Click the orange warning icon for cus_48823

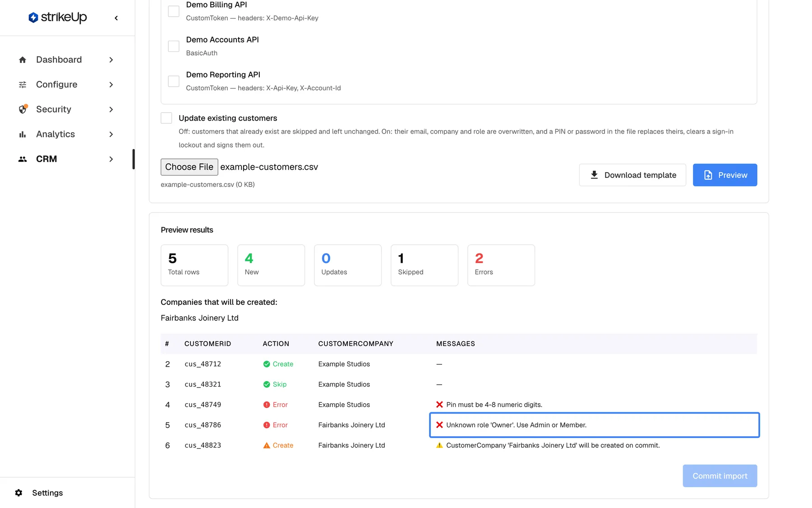tap(267, 445)
